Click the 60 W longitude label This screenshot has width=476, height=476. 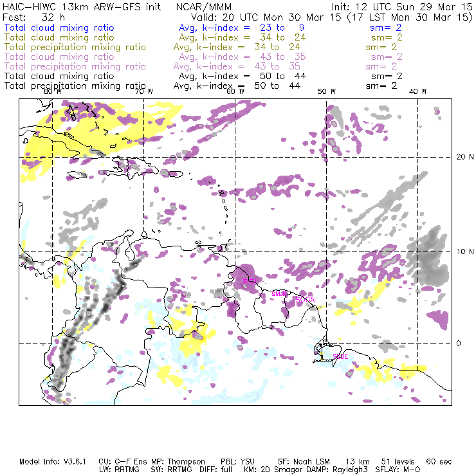(235, 92)
